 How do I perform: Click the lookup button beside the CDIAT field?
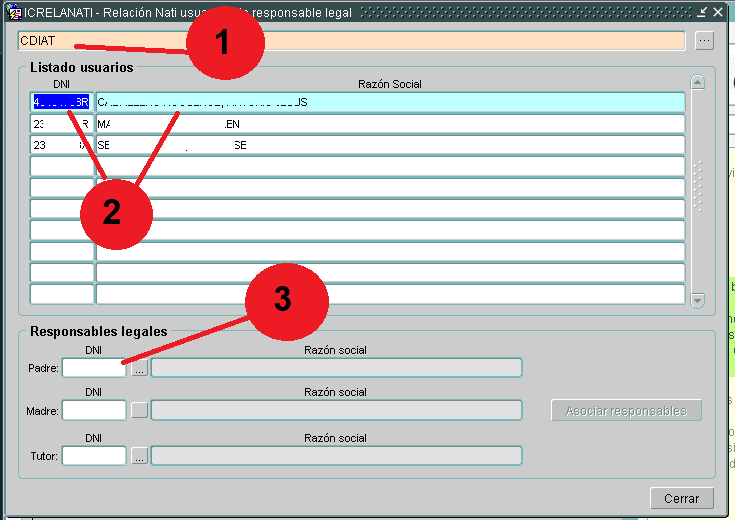pyautogui.click(x=705, y=41)
